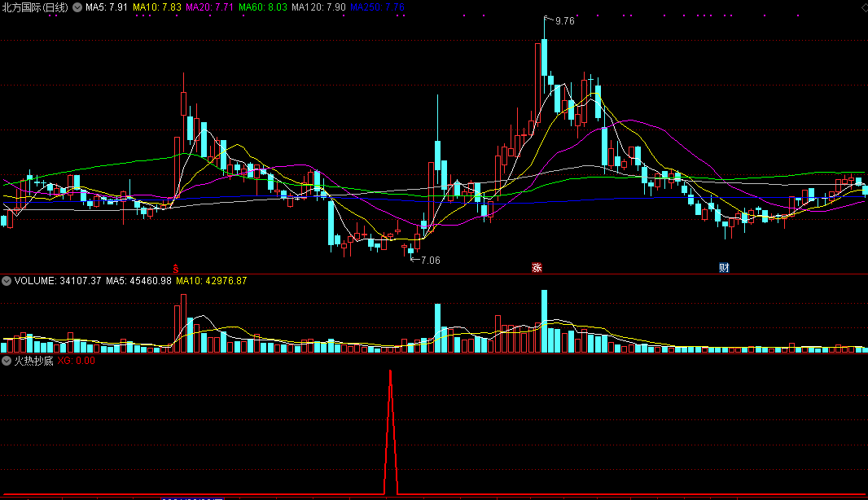Select the yellow MA10: 7.83 label
This screenshot has width=868, height=500.
[157, 7]
